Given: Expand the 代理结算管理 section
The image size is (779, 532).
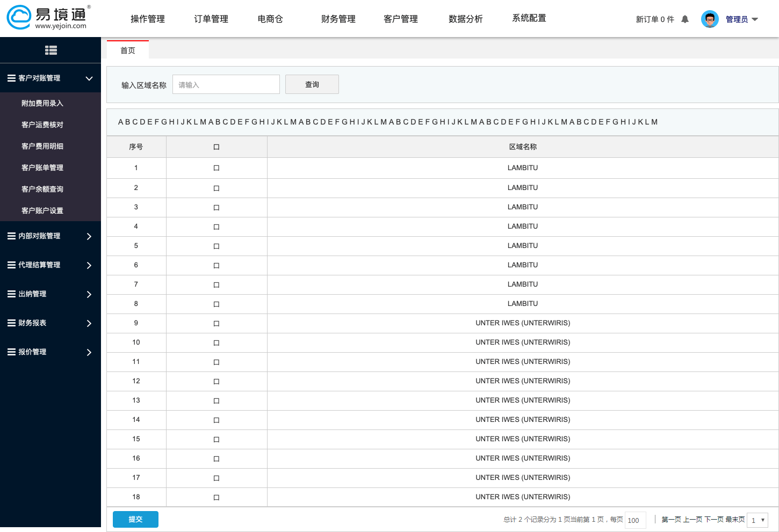Looking at the screenshot, I should point(89,265).
